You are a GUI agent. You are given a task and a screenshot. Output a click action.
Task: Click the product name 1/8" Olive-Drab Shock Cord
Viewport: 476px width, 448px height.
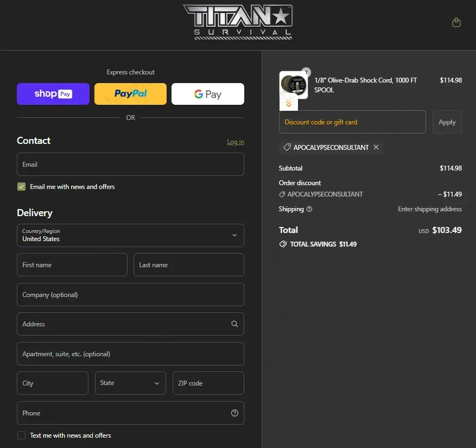[x=365, y=85]
